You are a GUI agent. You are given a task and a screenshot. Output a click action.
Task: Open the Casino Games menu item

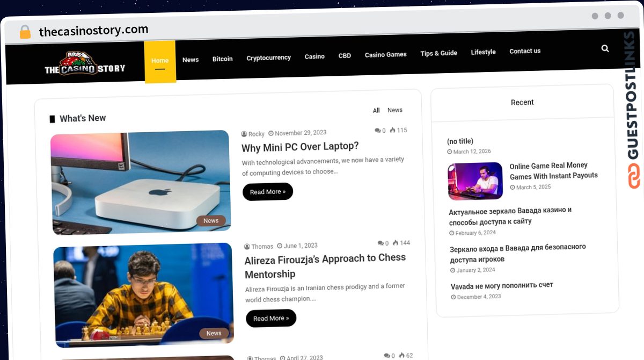click(385, 54)
